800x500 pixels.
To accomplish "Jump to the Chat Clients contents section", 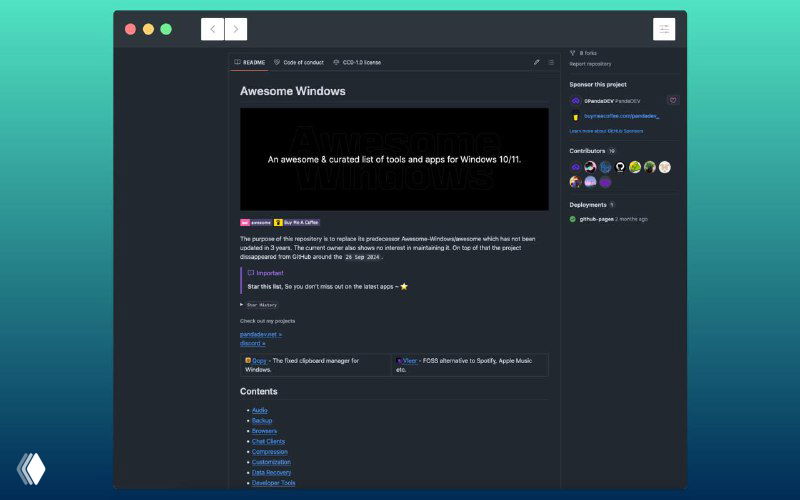I will pos(268,441).
